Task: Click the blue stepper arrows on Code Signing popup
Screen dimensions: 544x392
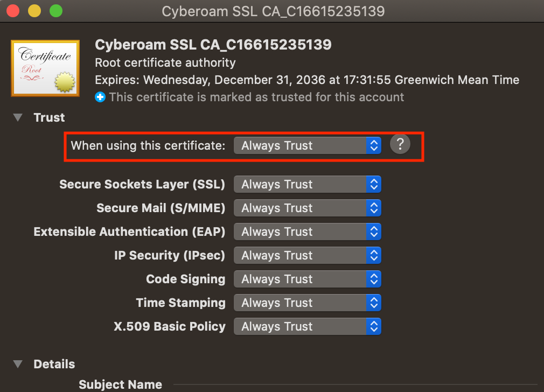Action: (374, 279)
